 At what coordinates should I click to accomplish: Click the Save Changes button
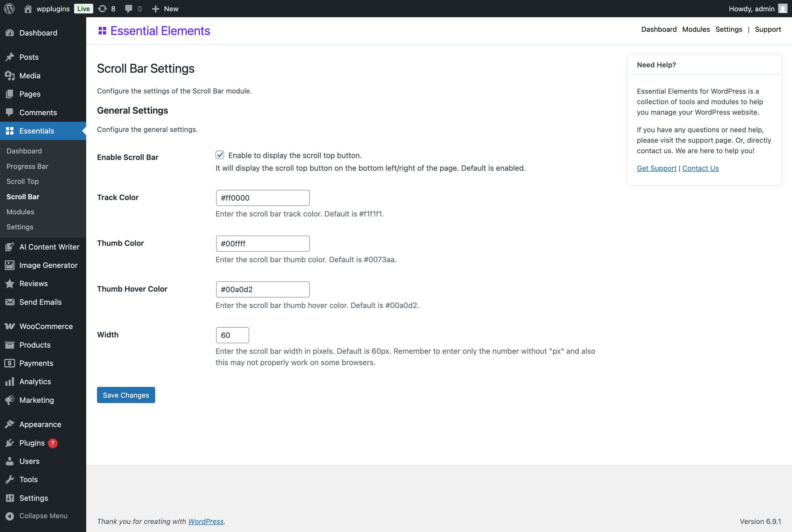pyautogui.click(x=126, y=395)
